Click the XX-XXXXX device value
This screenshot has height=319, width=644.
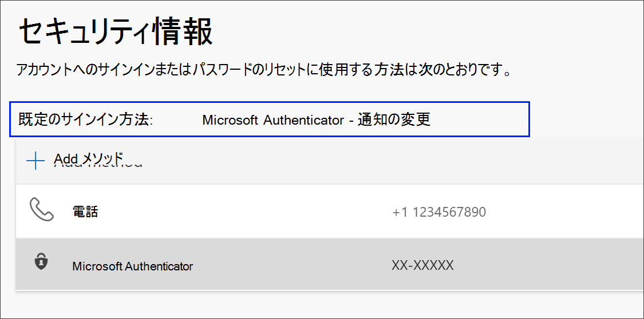pos(422,266)
